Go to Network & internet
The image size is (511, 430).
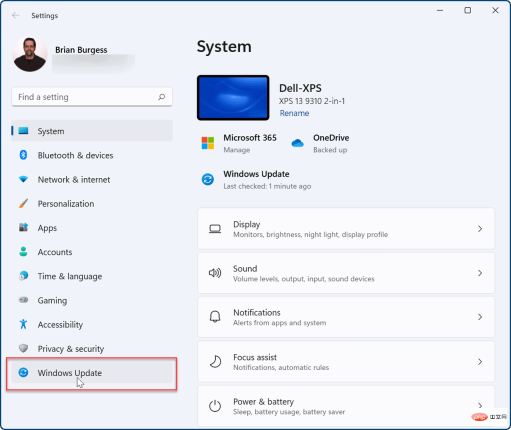click(x=92, y=180)
